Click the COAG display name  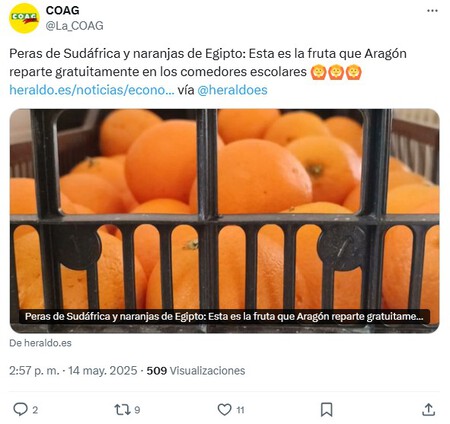pyautogui.click(x=62, y=10)
